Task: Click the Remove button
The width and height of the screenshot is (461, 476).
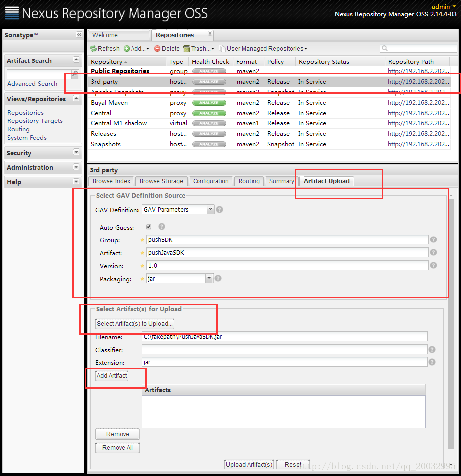Action: point(117,434)
